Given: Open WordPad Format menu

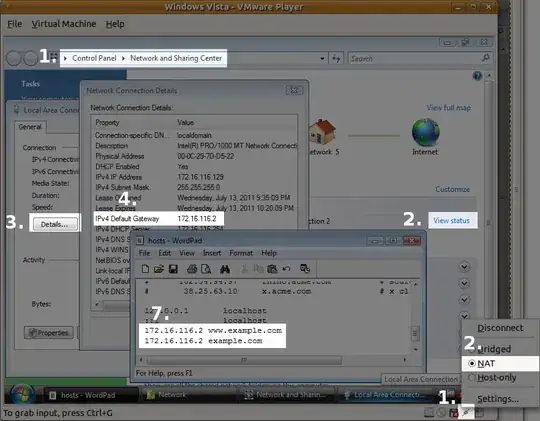Looking at the screenshot, I should tap(241, 253).
